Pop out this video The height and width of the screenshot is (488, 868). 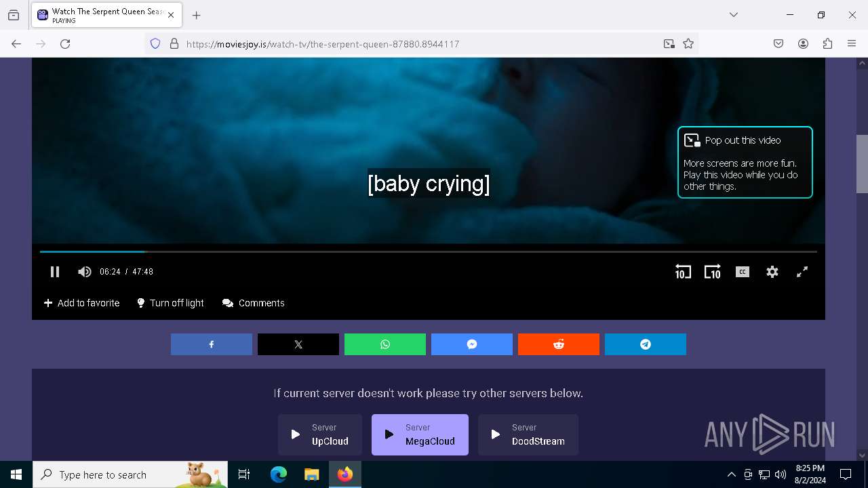click(x=745, y=162)
